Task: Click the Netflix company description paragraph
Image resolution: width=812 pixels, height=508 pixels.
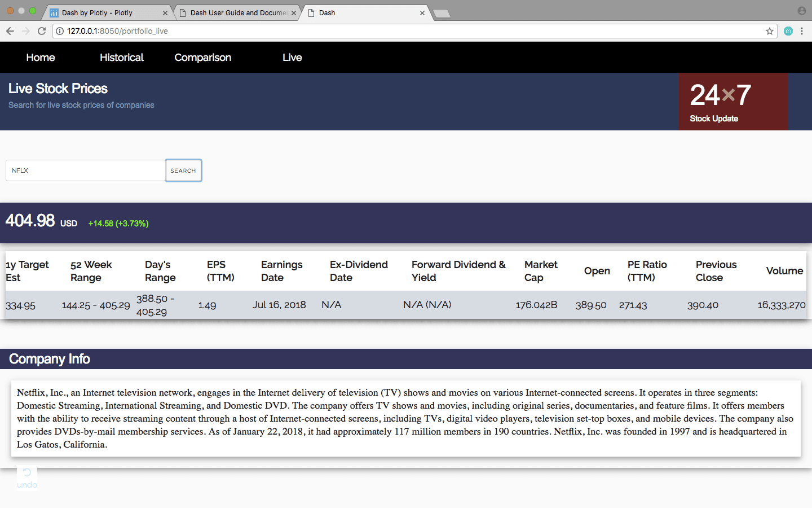Action: coord(405,418)
